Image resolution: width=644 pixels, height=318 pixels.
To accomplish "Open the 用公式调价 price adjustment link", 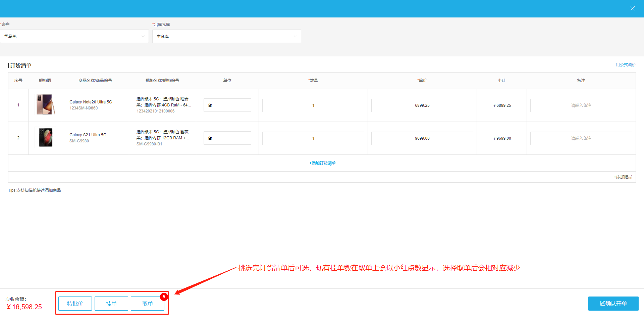I will click(x=626, y=64).
